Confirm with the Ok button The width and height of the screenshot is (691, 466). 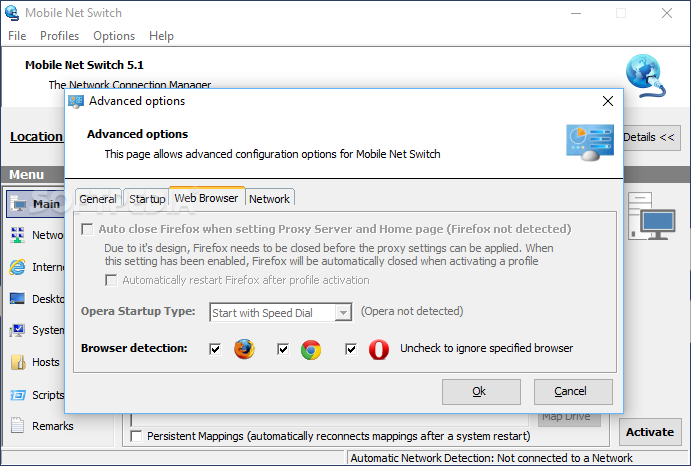(481, 391)
